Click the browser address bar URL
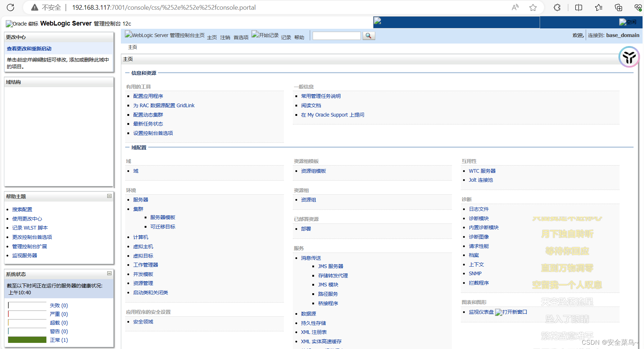644x349 pixels. (164, 7)
